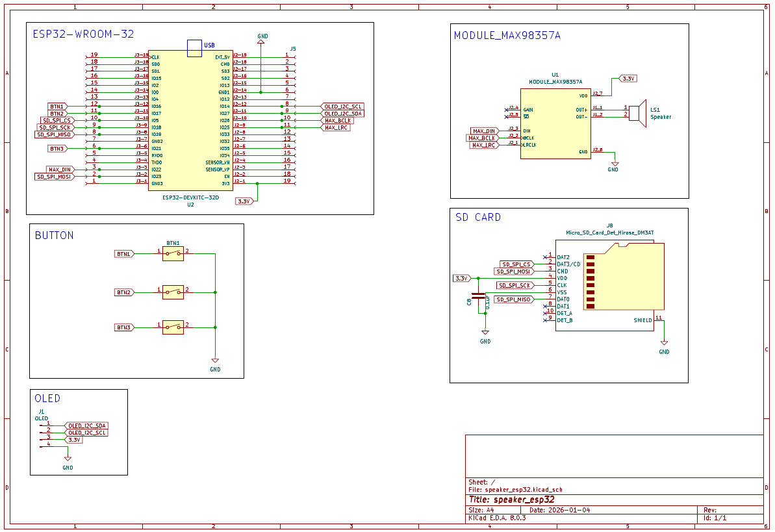Viewport: 775px width, 532px height.
Task: Click the 'Date: 2026-01-04' field
Action: 559,510
